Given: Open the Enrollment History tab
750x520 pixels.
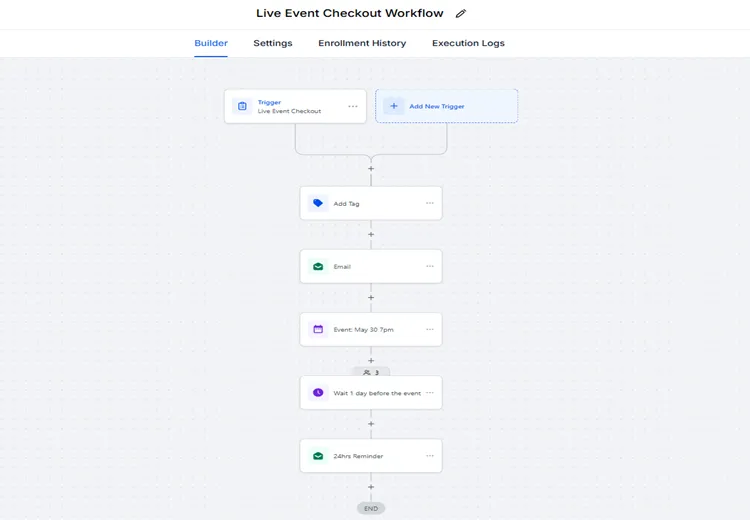Looking at the screenshot, I should pyautogui.click(x=362, y=43).
